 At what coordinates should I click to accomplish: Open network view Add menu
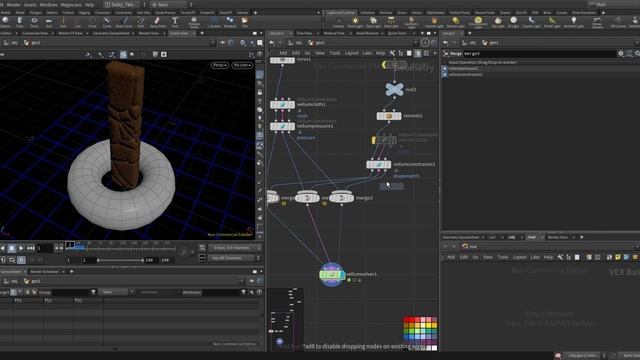pos(283,53)
